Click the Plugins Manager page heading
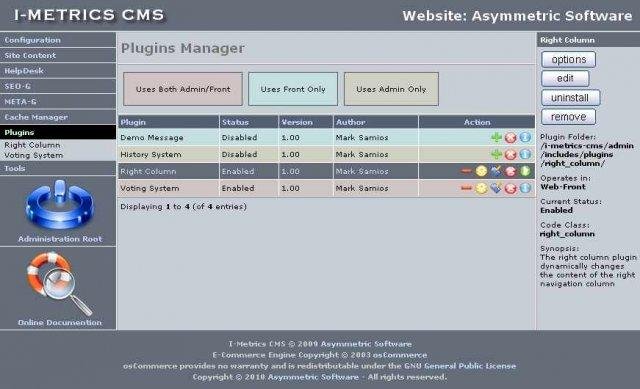This screenshot has width=640, height=389. tap(183, 48)
